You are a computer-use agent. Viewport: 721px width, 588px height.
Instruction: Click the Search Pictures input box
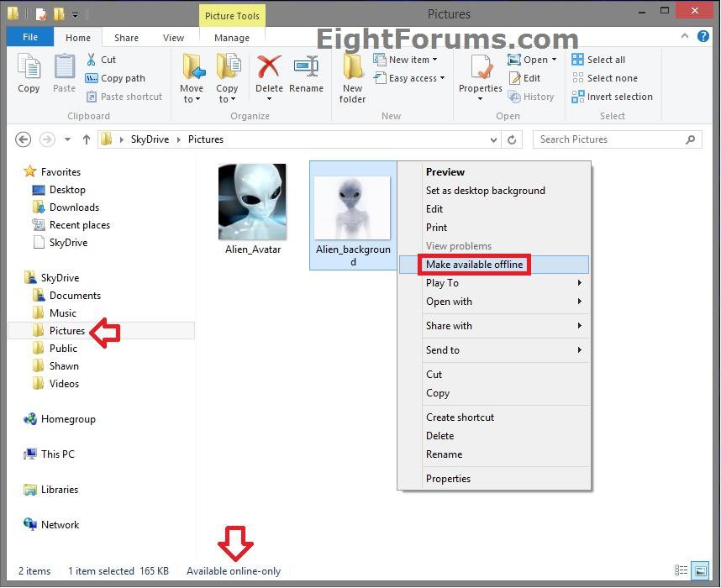tap(609, 139)
